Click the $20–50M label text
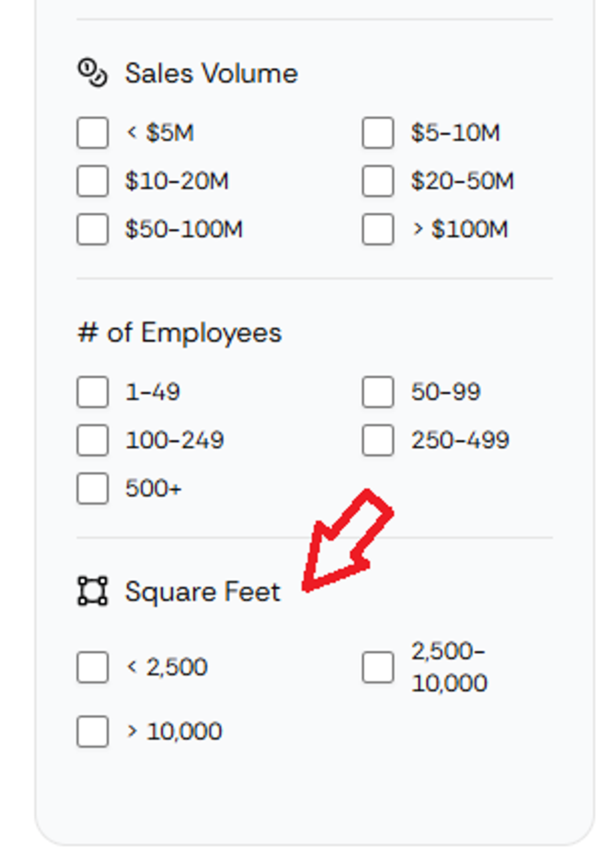Viewport: 615px width, 868px height. 463,181
